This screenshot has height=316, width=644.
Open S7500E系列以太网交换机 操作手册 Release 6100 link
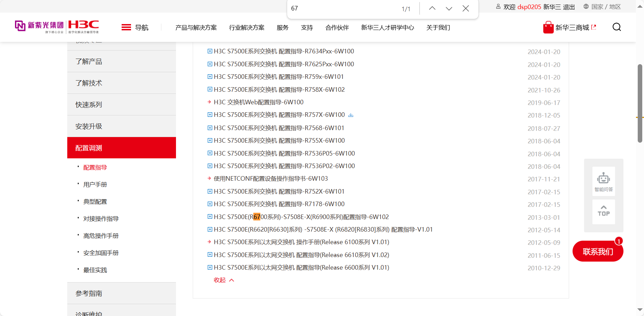(301, 242)
